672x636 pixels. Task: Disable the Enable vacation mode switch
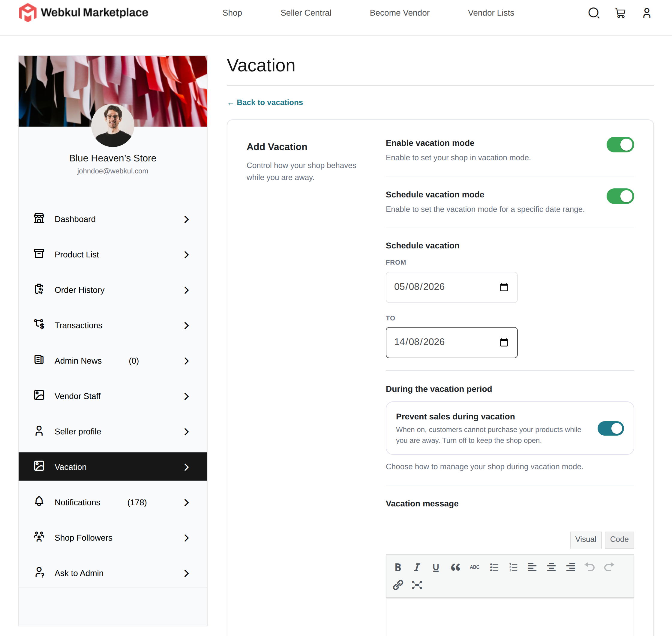click(x=620, y=145)
